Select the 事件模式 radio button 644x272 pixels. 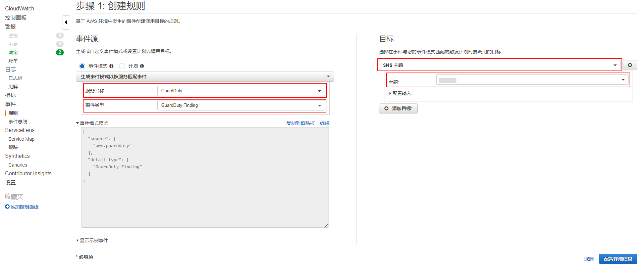pyautogui.click(x=82, y=66)
